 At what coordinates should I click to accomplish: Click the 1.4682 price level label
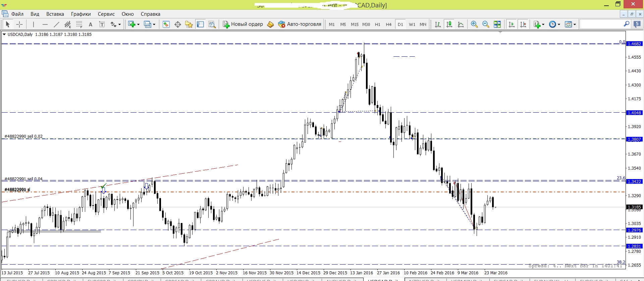pyautogui.click(x=634, y=44)
